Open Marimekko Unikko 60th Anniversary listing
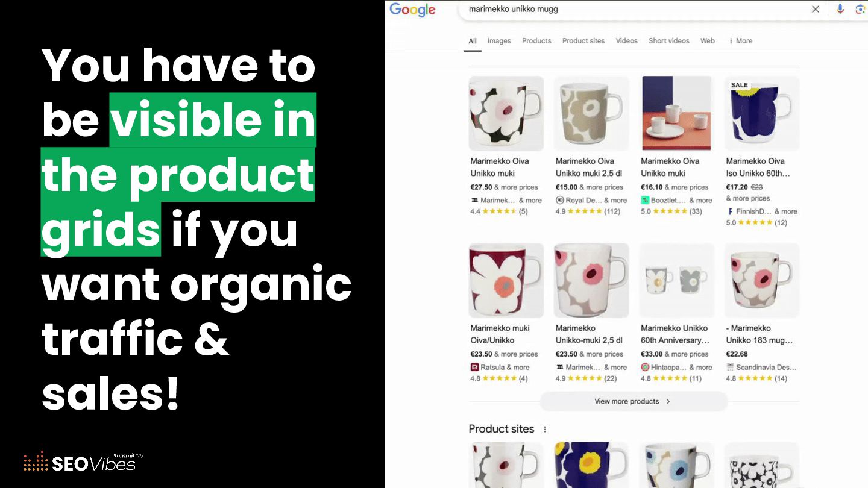Screen dimensions: 868x488 (675, 334)
